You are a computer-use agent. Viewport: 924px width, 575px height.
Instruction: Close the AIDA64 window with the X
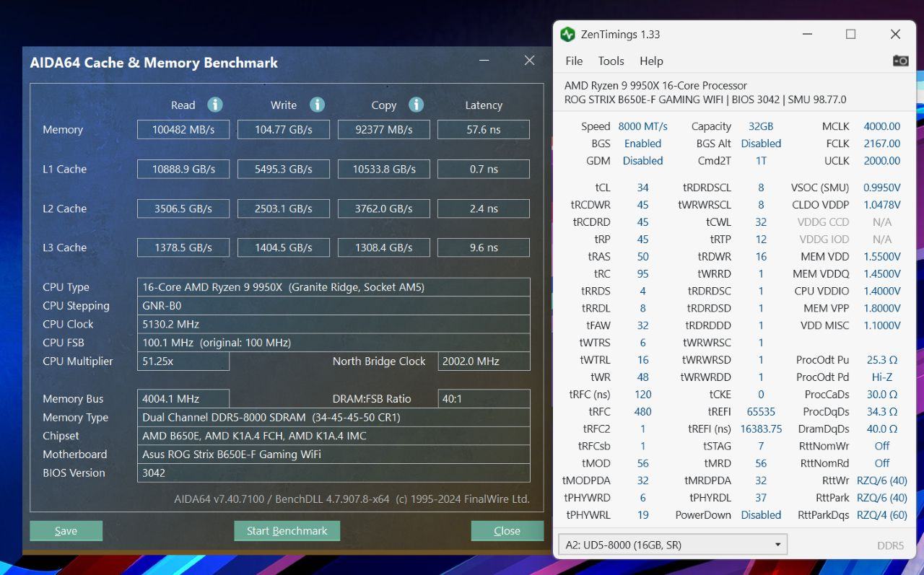529,61
